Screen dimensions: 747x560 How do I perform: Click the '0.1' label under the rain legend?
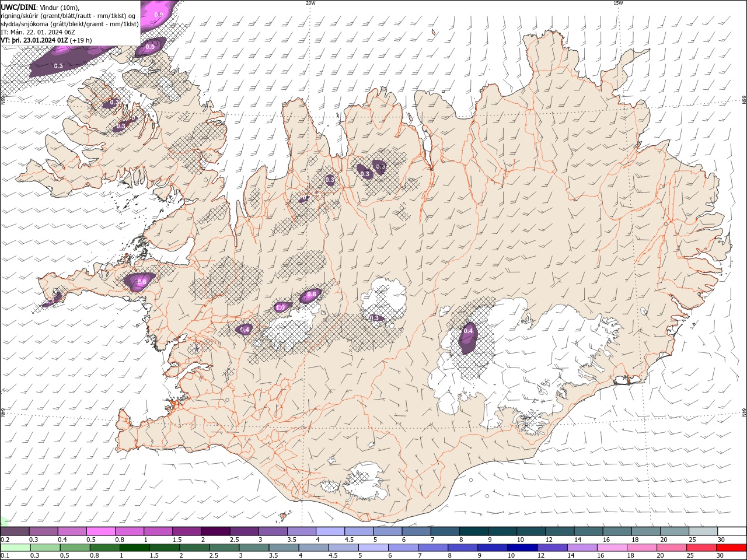(4, 556)
